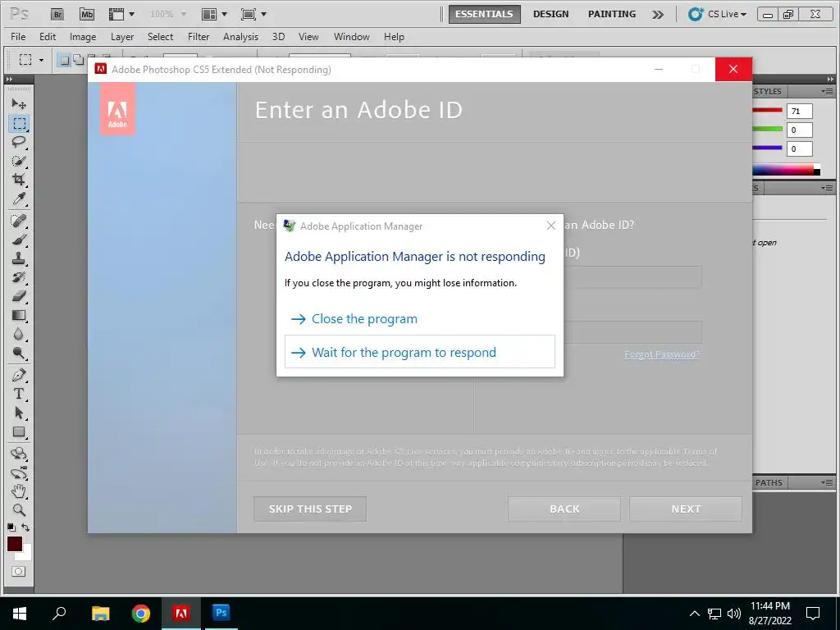Select the Crop tool
The image size is (840, 630).
pyautogui.click(x=19, y=180)
